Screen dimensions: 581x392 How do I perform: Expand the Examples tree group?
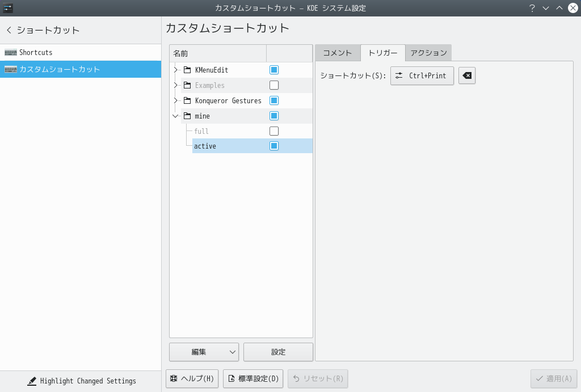[176, 85]
